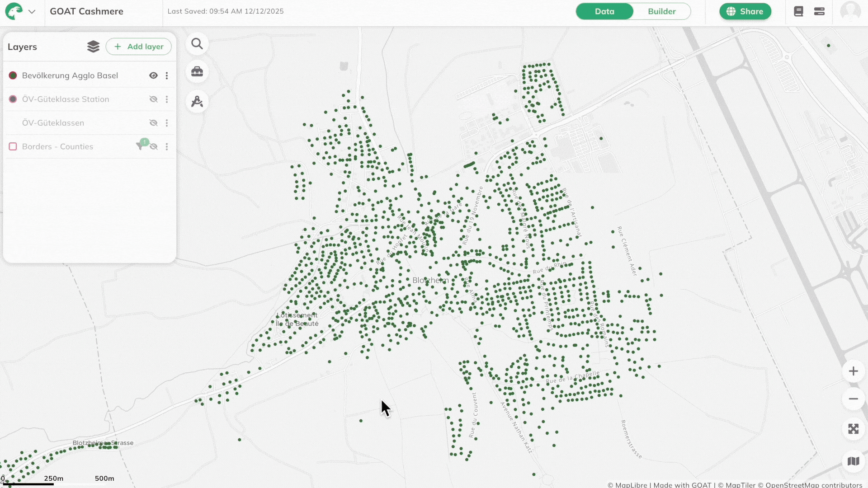This screenshot has height=488, width=868.
Task: Select the measure tool icon
Action: coord(197,102)
